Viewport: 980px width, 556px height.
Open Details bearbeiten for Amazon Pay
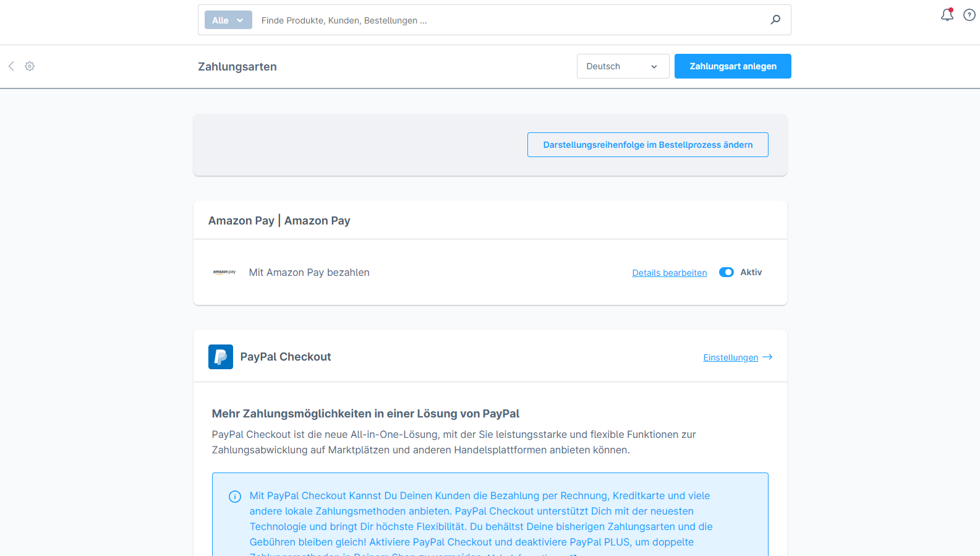pos(669,273)
